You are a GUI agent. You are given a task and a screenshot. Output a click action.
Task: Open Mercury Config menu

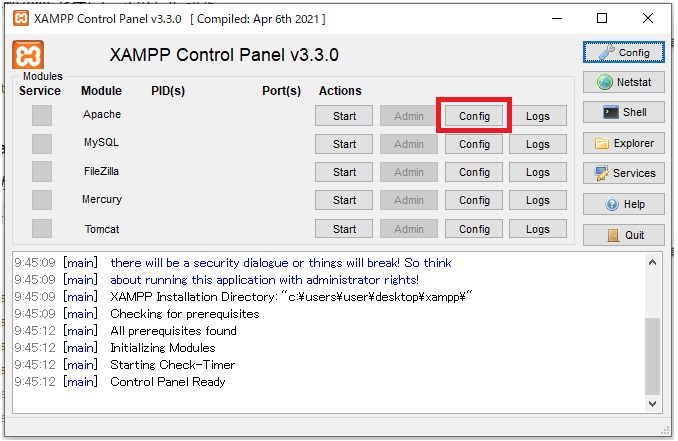474,200
